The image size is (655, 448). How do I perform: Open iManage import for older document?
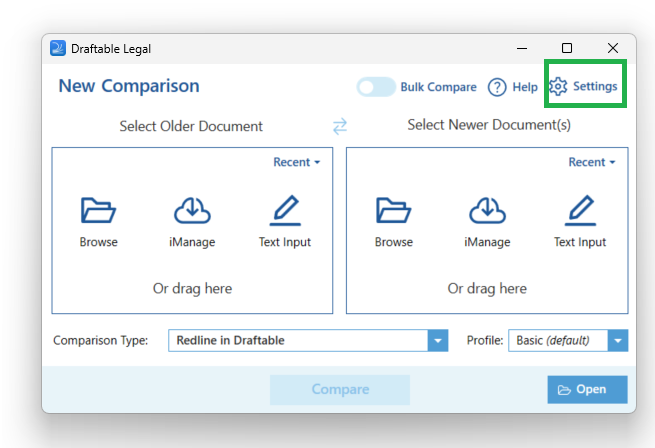point(192,211)
